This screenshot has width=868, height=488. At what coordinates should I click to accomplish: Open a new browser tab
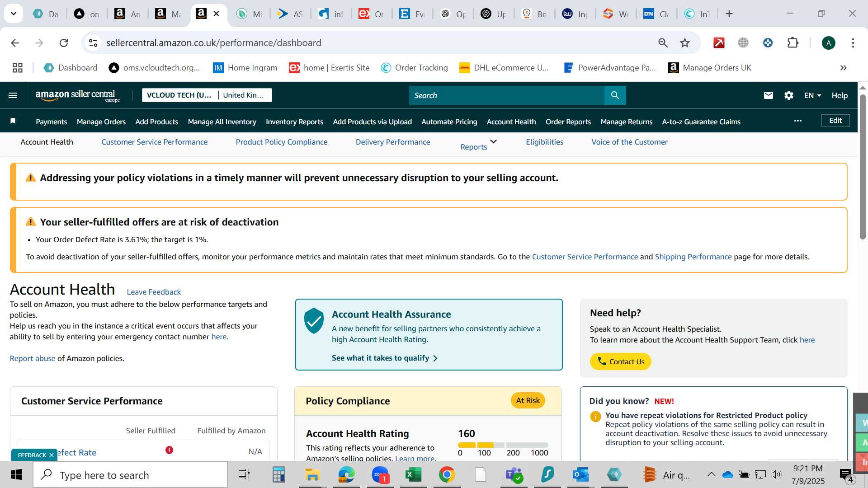coord(729,14)
